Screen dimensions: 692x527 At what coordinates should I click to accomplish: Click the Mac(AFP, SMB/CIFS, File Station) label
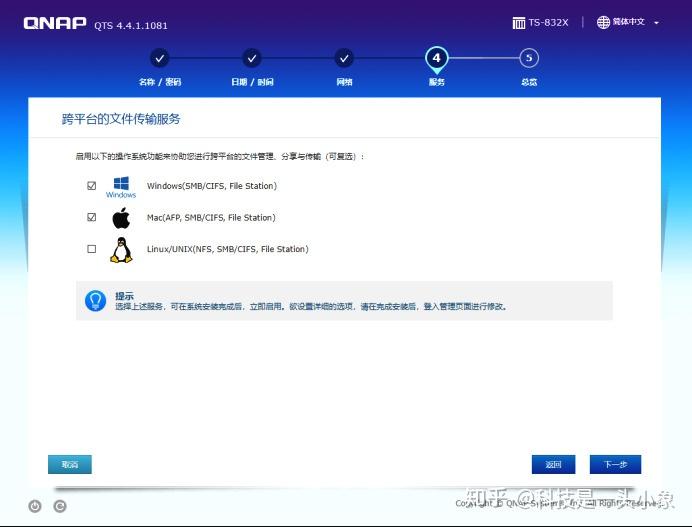211,218
